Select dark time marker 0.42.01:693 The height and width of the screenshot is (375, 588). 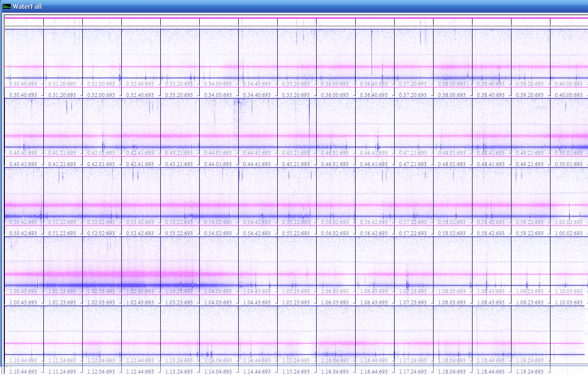[x=101, y=164]
